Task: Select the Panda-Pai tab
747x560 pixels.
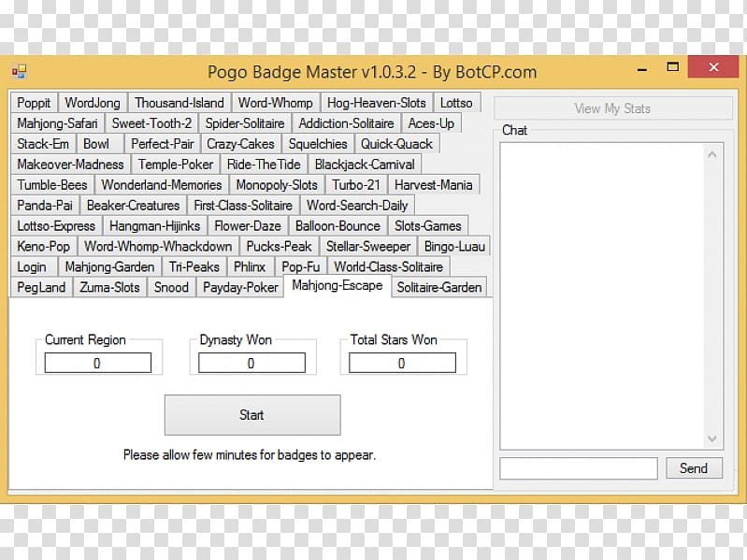Action: 45,206
